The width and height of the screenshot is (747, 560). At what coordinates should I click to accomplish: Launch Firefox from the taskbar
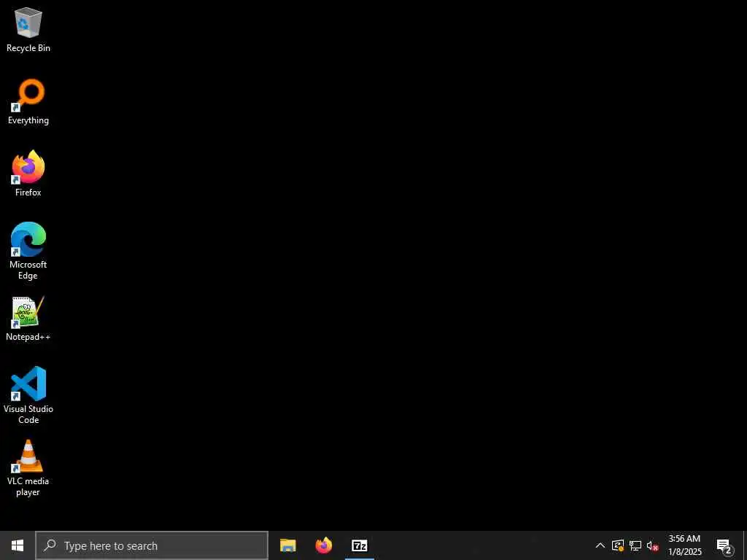324,545
